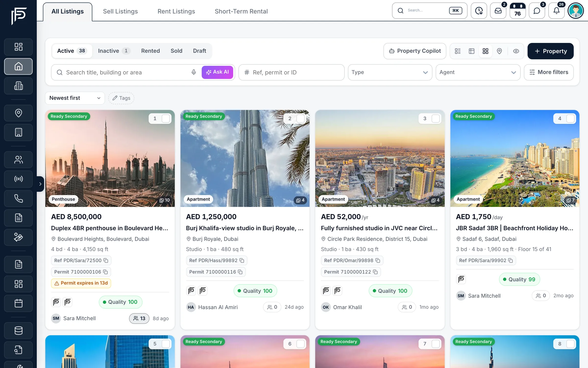Select checkbox on listing card 2
Screen dimensions: 588x368
click(x=301, y=118)
